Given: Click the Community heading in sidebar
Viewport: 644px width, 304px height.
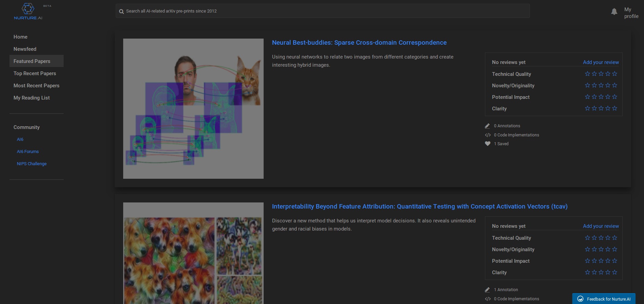Looking at the screenshot, I should coord(27,127).
